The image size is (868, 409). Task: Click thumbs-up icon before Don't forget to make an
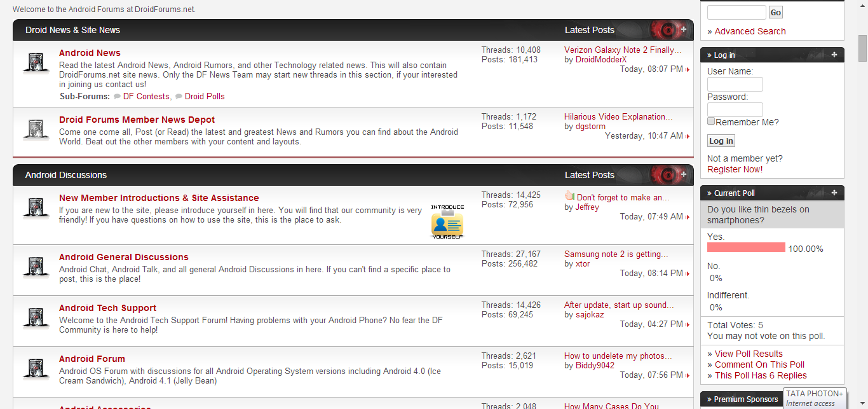[x=569, y=196]
